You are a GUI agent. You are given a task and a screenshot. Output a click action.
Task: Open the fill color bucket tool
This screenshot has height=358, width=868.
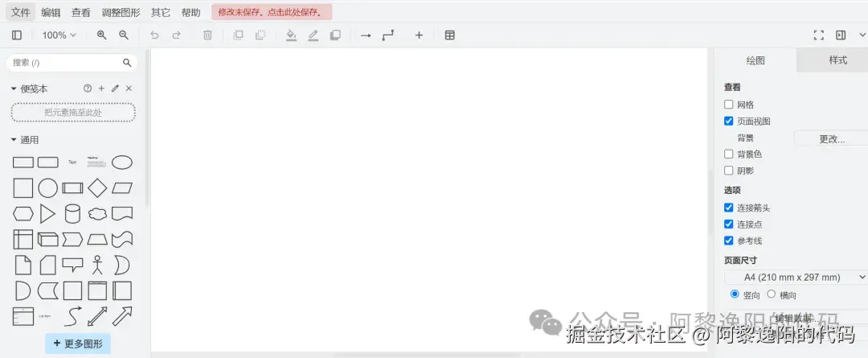[291, 35]
